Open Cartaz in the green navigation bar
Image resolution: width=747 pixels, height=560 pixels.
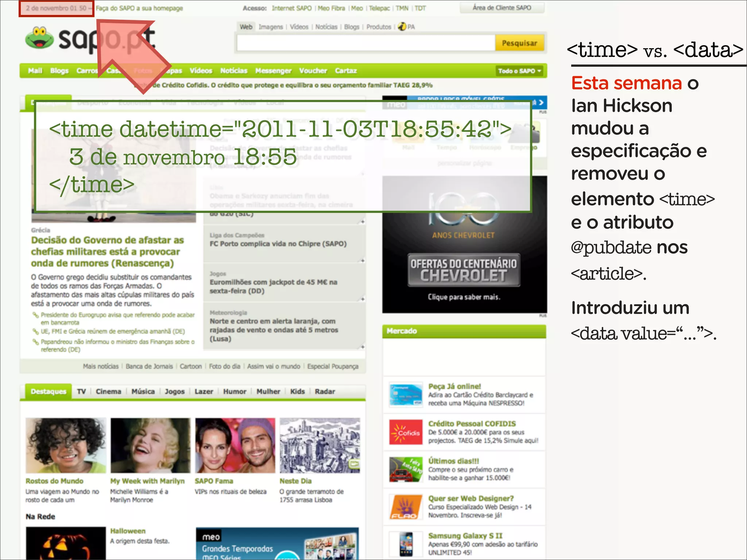[x=346, y=71]
